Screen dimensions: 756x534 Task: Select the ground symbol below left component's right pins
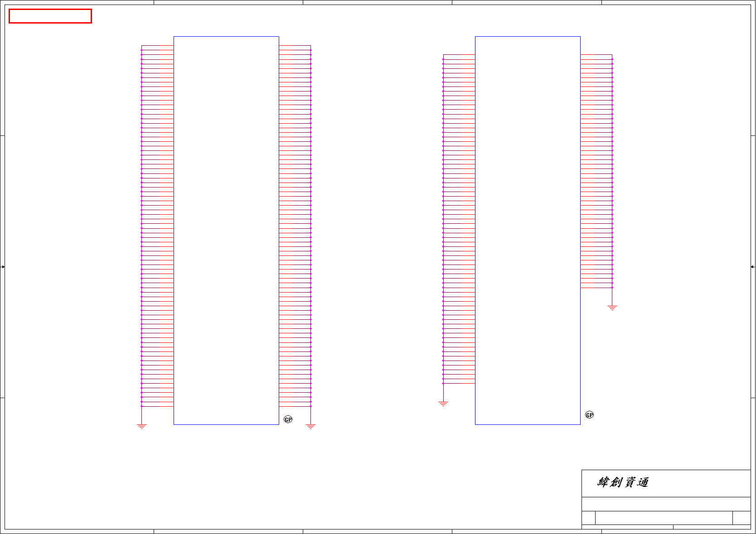(311, 426)
